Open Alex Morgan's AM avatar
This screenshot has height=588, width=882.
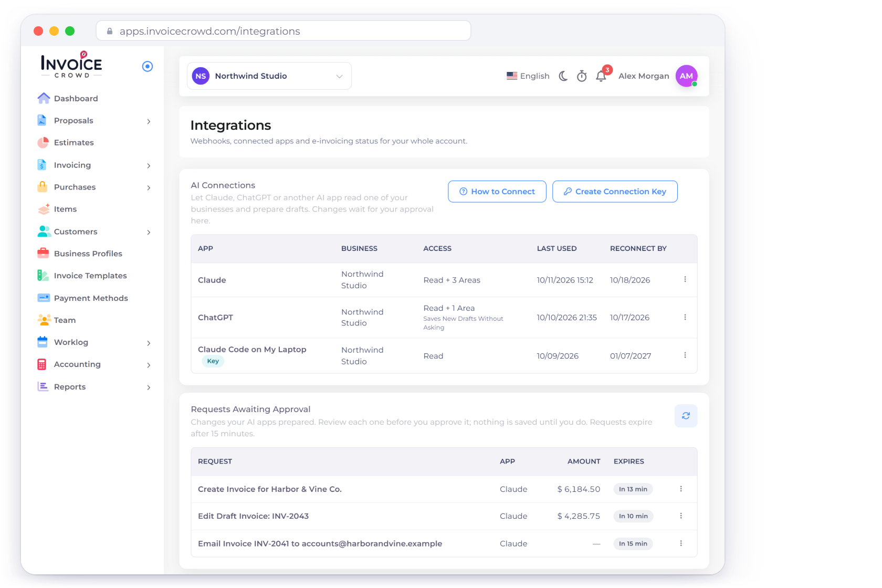click(x=686, y=76)
